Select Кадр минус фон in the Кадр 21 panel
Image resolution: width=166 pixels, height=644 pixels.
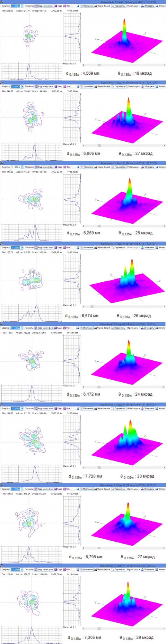(x=44, y=167)
